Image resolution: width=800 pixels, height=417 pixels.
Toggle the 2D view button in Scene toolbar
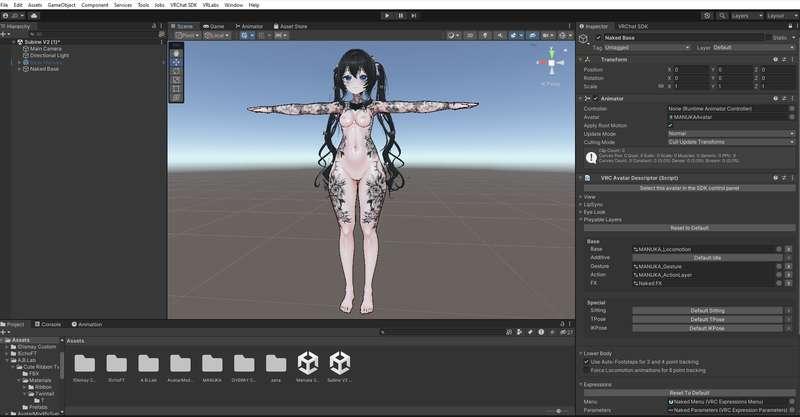pos(470,35)
